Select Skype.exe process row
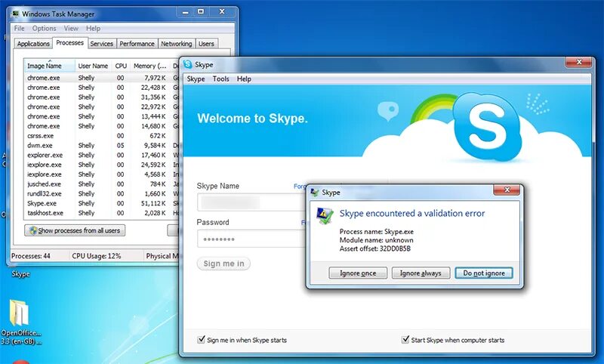 point(102,203)
